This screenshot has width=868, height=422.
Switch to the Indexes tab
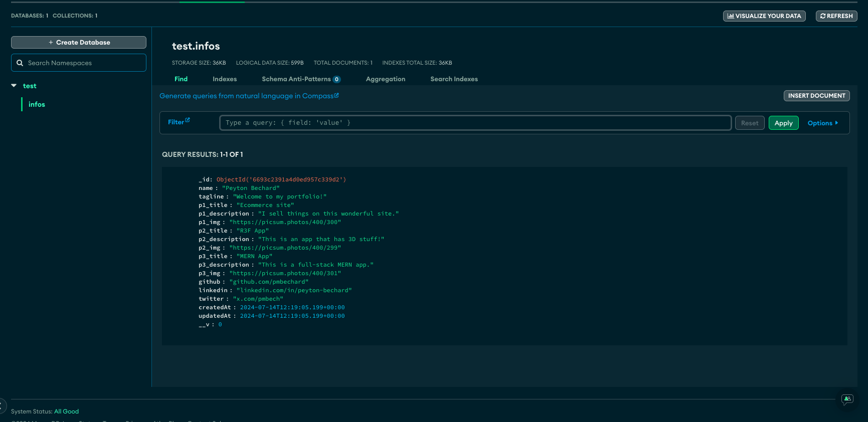click(225, 79)
